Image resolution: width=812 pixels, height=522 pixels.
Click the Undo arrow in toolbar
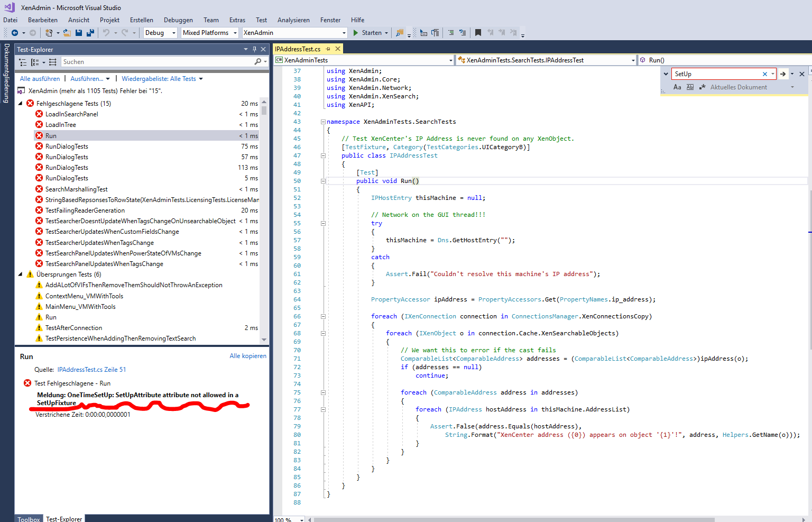click(106, 33)
